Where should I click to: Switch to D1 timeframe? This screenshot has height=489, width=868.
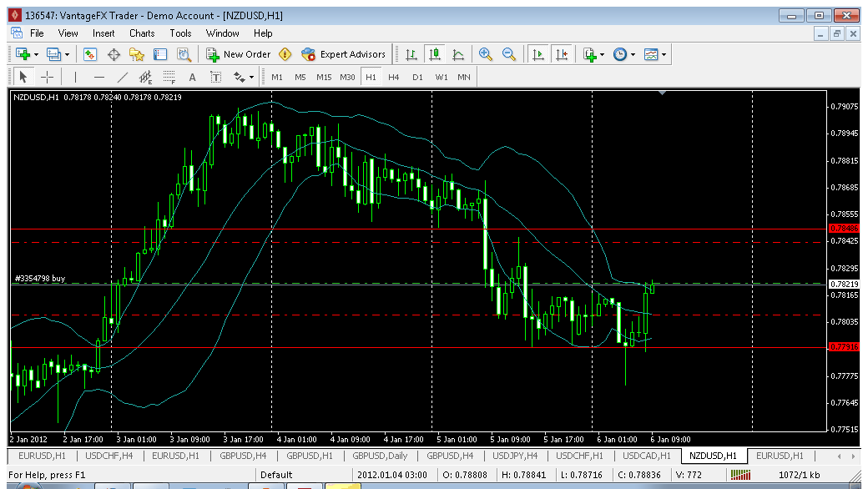pyautogui.click(x=417, y=77)
